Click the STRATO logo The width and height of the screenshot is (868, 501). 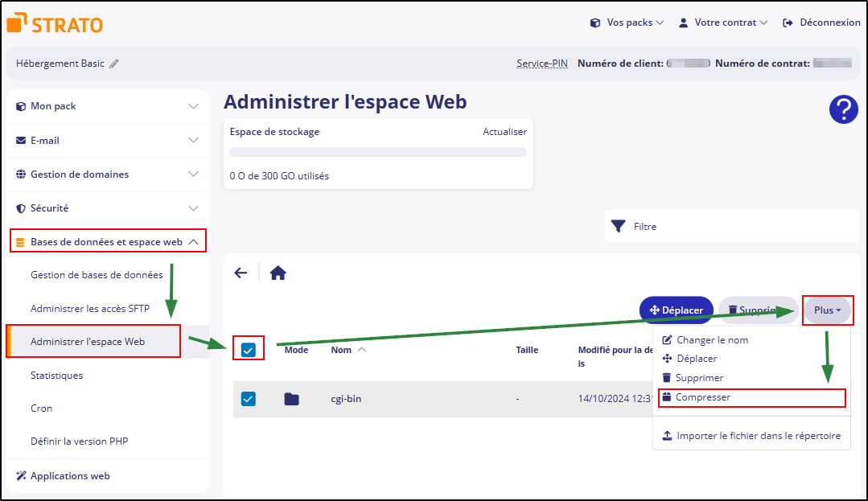point(55,23)
